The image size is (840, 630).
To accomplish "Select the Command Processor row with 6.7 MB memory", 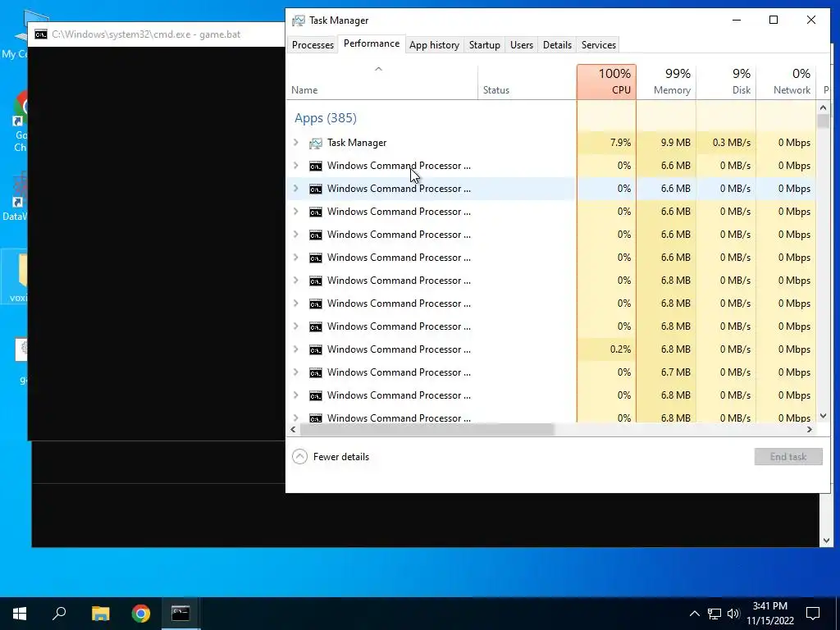I will [399, 372].
